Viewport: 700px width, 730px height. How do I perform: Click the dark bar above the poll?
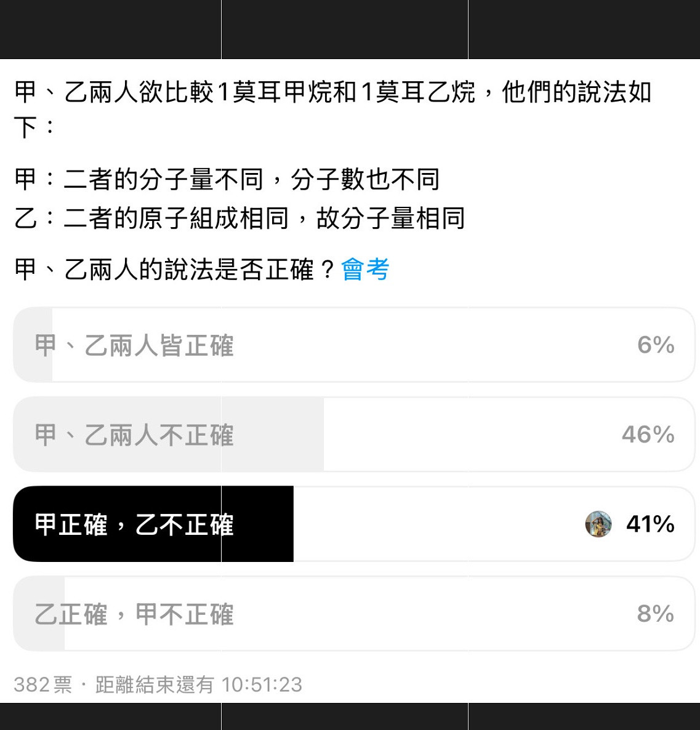[x=350, y=30]
